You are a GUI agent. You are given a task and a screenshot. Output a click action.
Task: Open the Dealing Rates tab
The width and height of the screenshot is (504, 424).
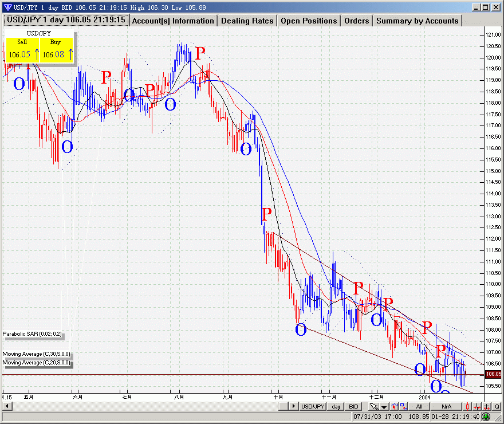(x=247, y=21)
